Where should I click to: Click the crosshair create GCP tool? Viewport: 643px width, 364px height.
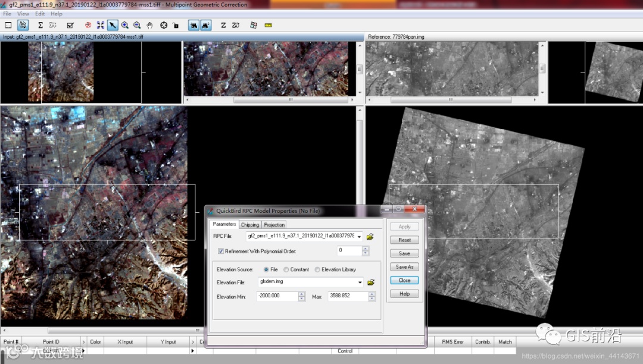point(164,26)
